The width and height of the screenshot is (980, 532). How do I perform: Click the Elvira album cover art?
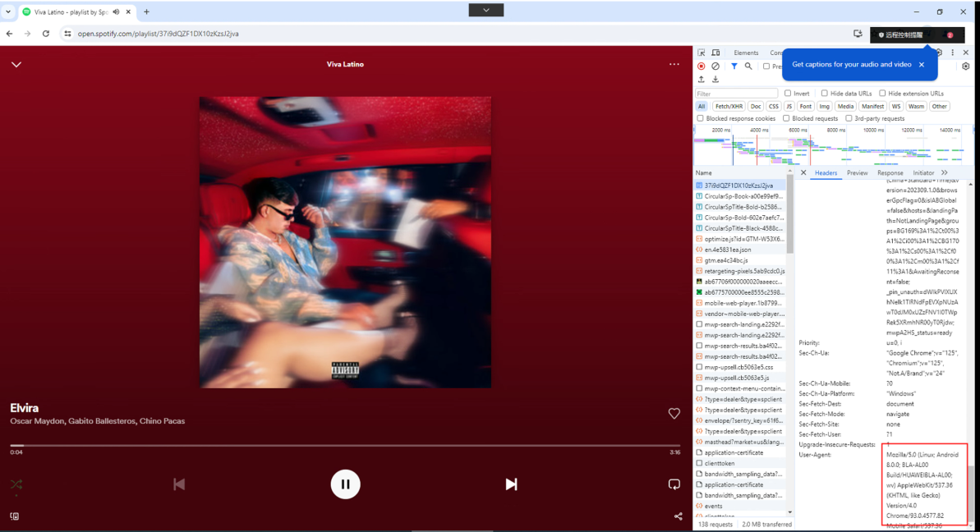coord(345,242)
